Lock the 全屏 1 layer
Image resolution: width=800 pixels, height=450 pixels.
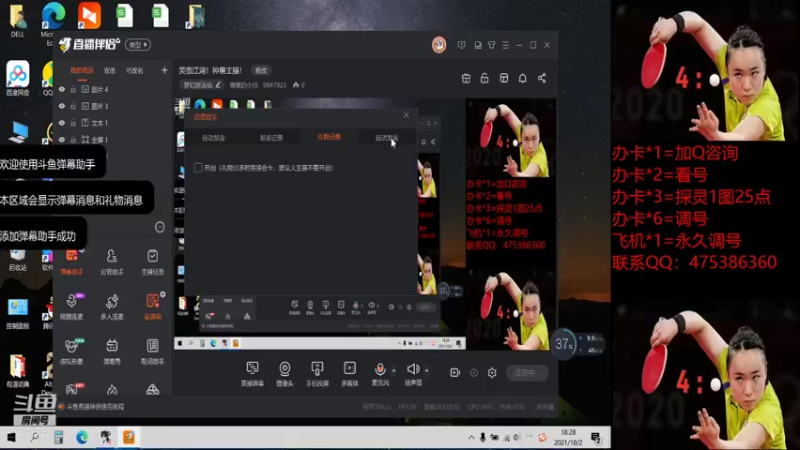73,139
